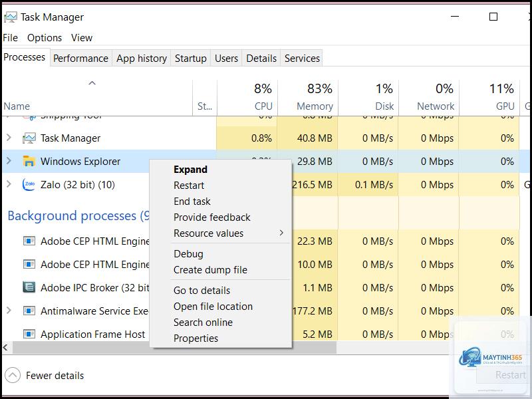Click the Task Manager process icon
The width and height of the screenshot is (532, 399).
point(29,138)
